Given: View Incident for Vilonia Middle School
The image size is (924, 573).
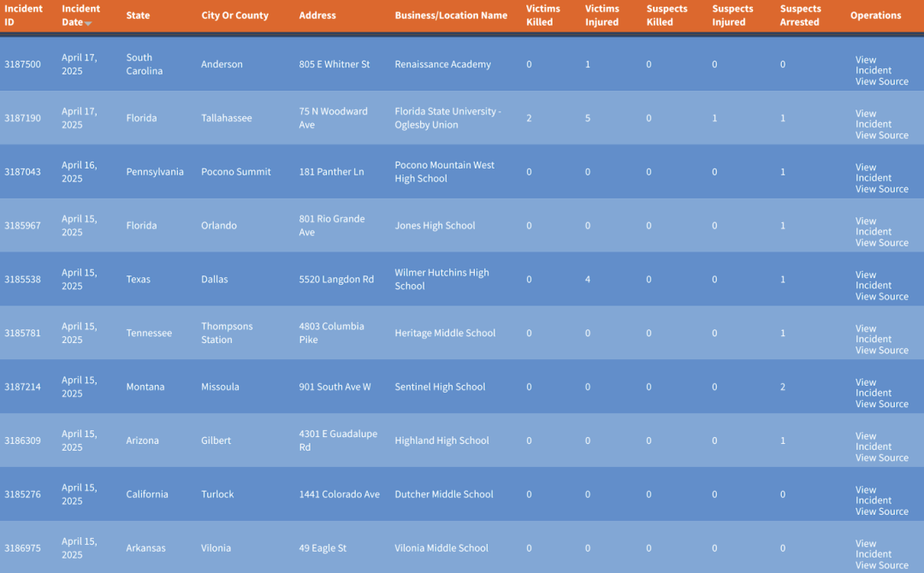Looking at the screenshot, I should pos(874,548).
